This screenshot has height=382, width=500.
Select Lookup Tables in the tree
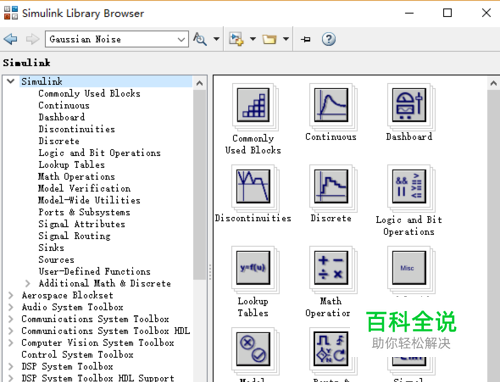click(72, 165)
